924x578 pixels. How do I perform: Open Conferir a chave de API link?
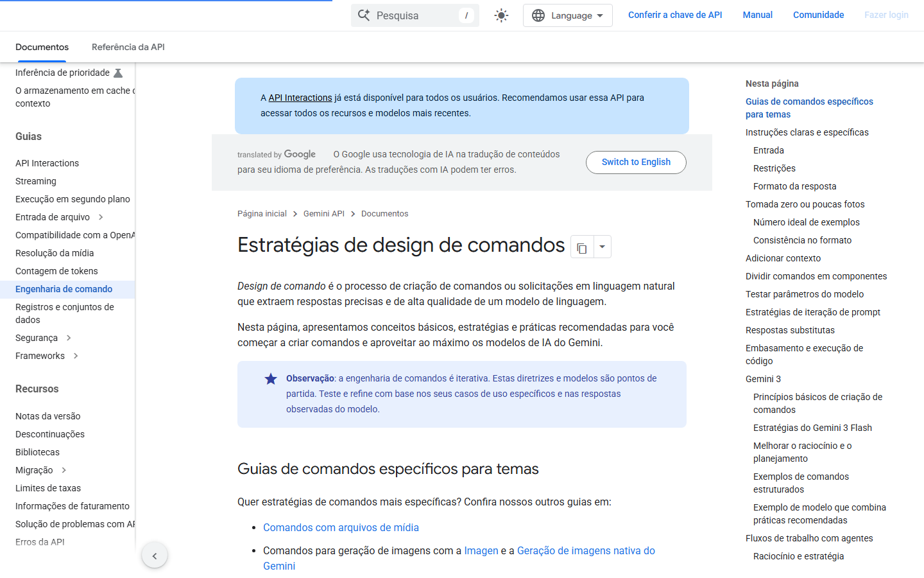[x=675, y=15]
